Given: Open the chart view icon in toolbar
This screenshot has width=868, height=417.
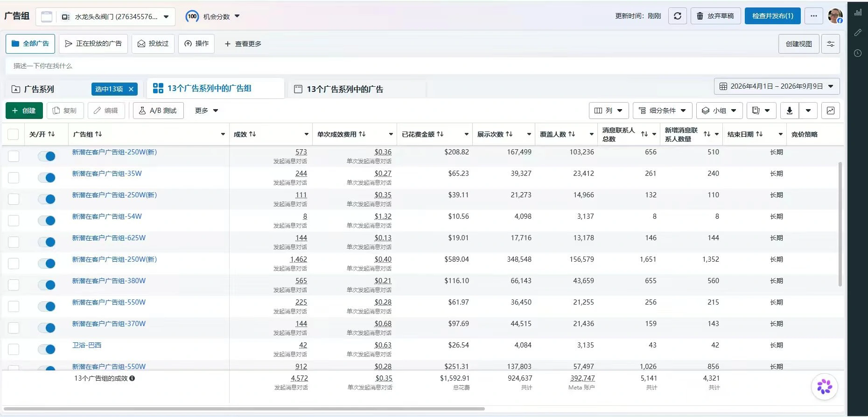Looking at the screenshot, I should [x=830, y=111].
